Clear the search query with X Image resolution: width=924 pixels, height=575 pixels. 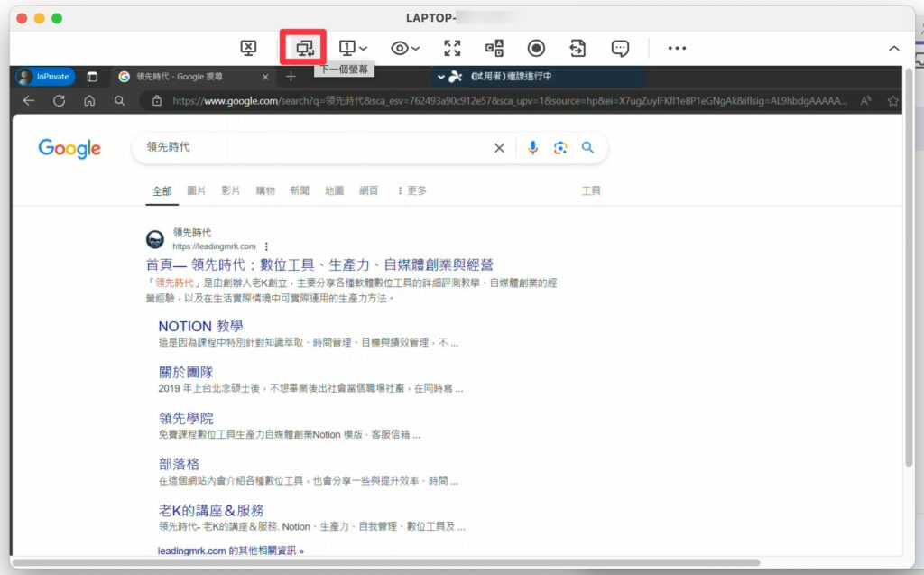point(499,148)
